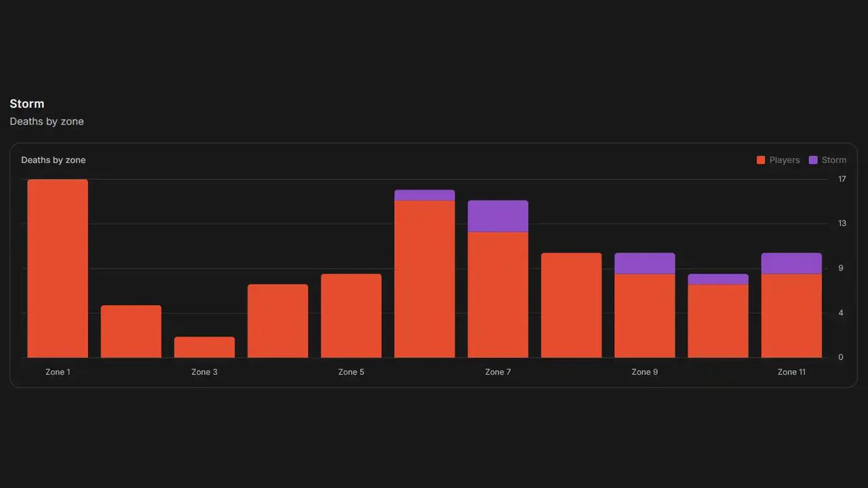
Task: Click the orange Players color swatch
Action: click(761, 160)
